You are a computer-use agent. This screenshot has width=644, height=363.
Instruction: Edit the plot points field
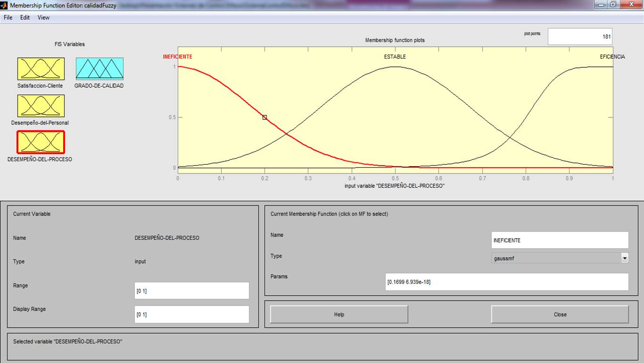pyautogui.click(x=580, y=37)
